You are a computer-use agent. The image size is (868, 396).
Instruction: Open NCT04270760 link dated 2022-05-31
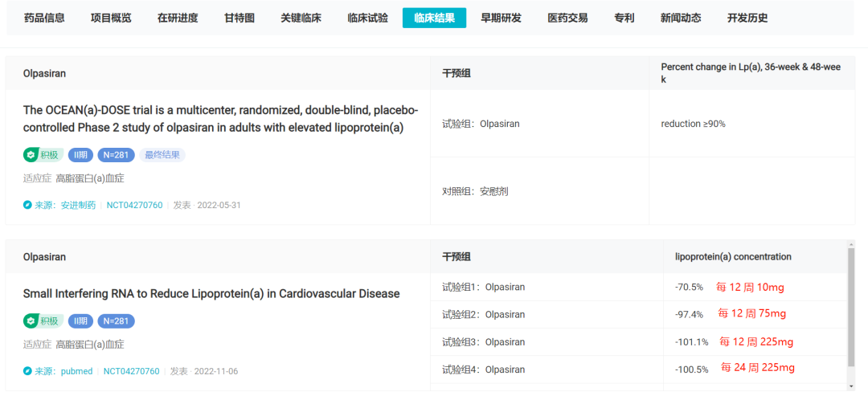pyautogui.click(x=134, y=206)
